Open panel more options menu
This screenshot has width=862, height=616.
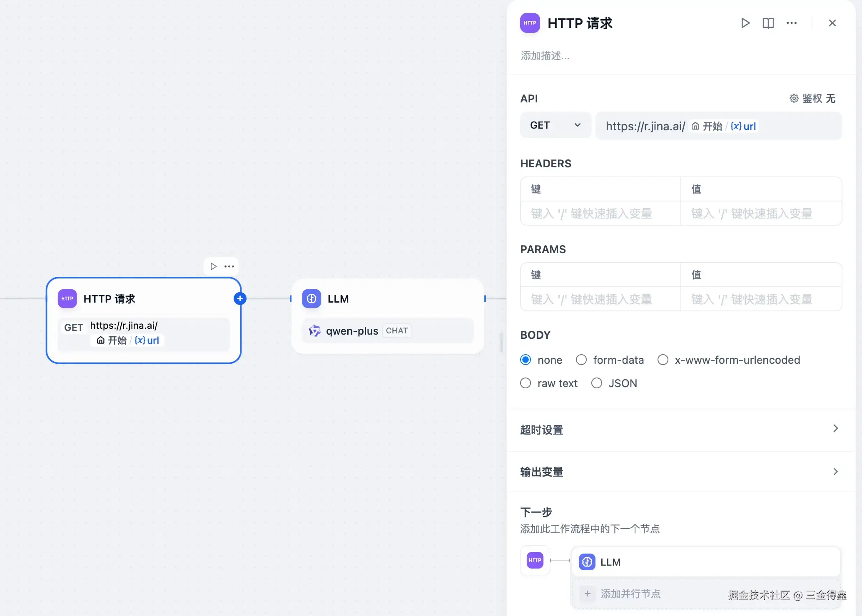click(791, 23)
